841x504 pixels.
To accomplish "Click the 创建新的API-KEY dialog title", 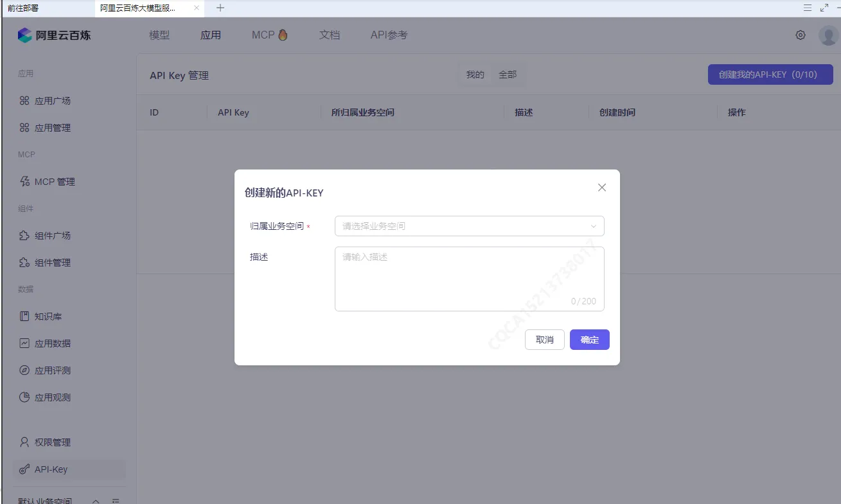I will point(284,193).
